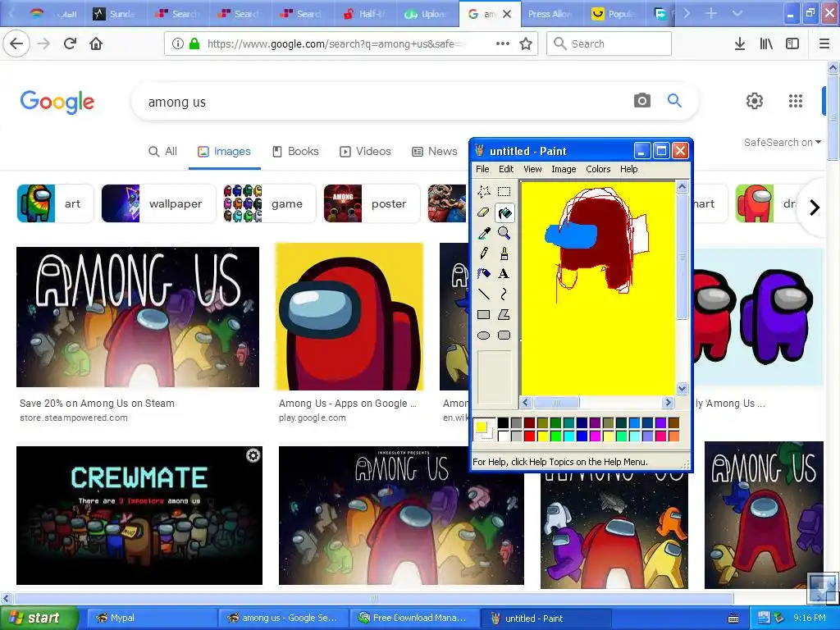Select the Brush tool in Paint
This screenshot has width=840, height=630.
[504, 253]
